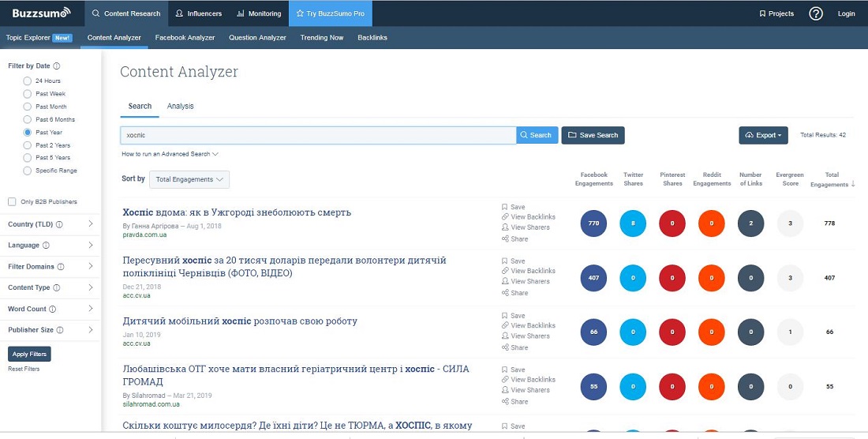
Task: View Backlinks for 'Хоспіс вдома' article
Action: [528, 217]
